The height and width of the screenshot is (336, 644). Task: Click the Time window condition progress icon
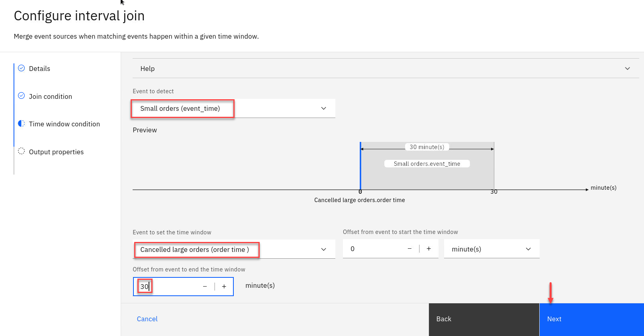click(22, 124)
